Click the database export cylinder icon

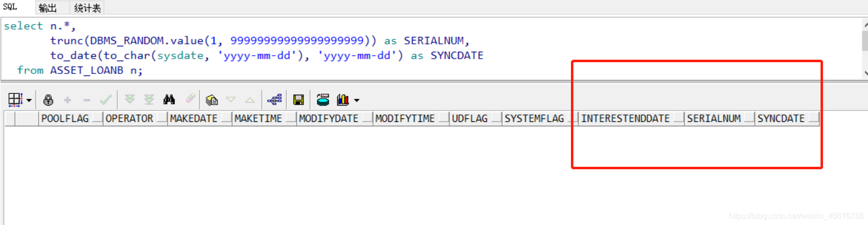point(323,100)
